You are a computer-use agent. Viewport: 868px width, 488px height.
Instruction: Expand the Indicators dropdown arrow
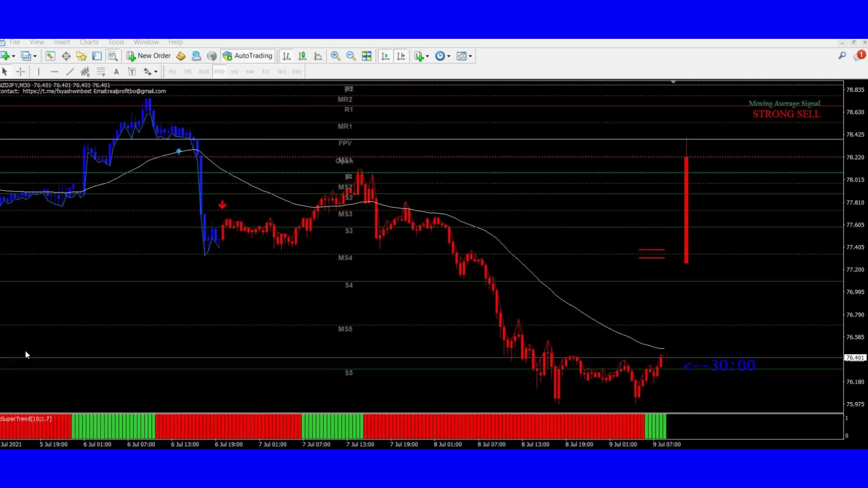[x=427, y=56]
